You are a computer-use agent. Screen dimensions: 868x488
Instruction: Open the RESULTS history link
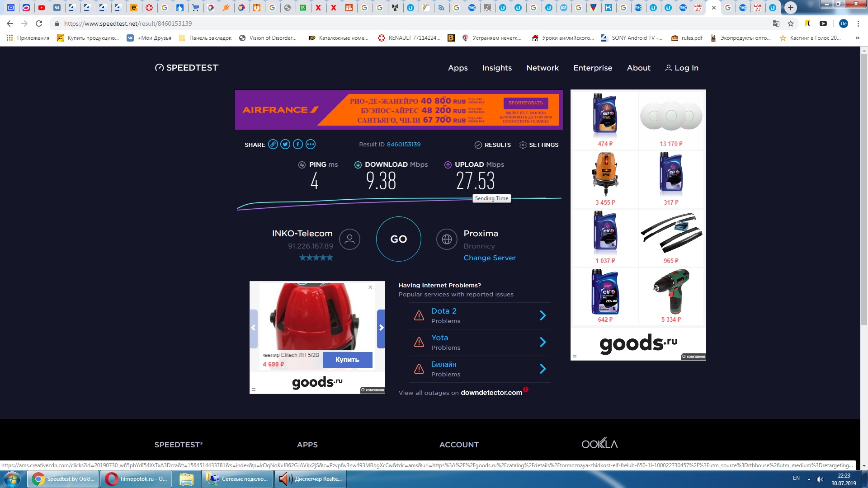coord(493,145)
